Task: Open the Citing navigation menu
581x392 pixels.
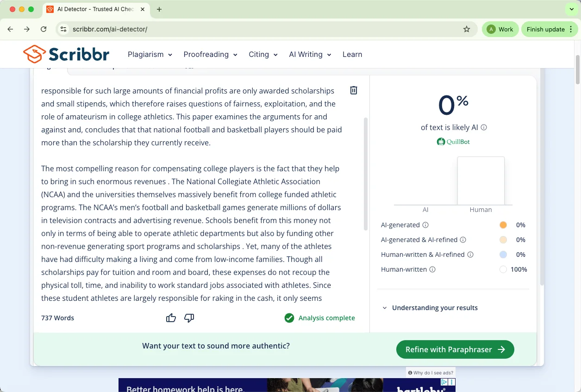Action: [263, 55]
